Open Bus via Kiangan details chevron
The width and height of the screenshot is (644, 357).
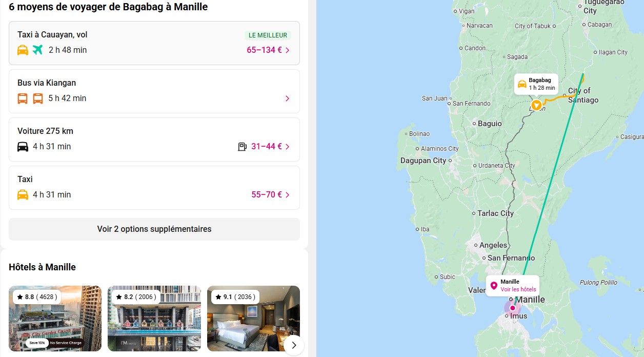click(x=288, y=98)
